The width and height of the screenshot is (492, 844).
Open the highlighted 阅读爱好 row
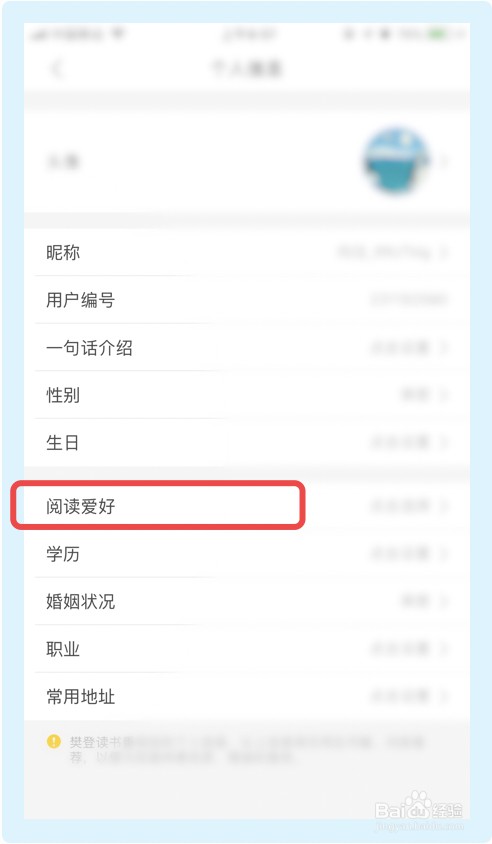click(247, 506)
